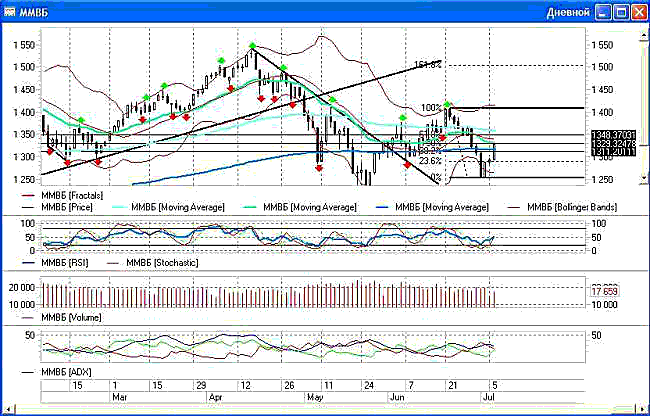
Task: Click the Дневной timeframe label in title bar
Action: [x=568, y=12]
